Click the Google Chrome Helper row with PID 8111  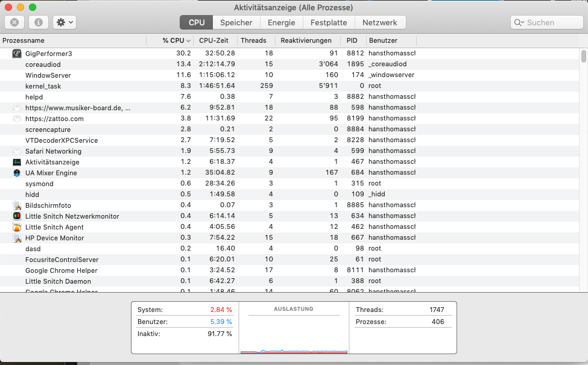(289, 270)
